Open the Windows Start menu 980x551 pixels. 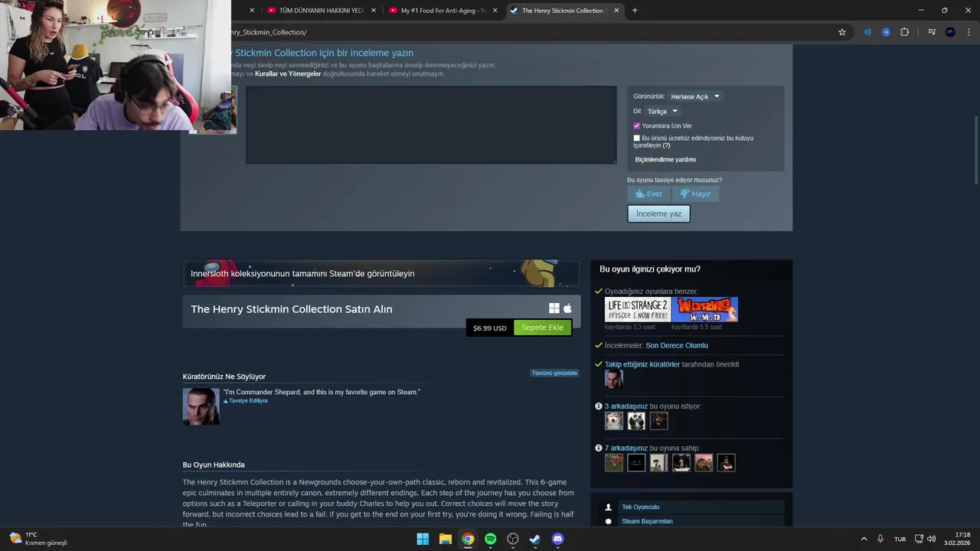423,539
